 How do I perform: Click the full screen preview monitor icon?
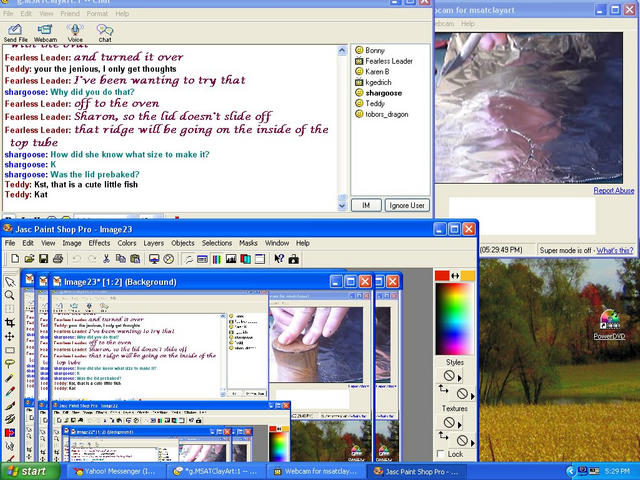coord(154,259)
